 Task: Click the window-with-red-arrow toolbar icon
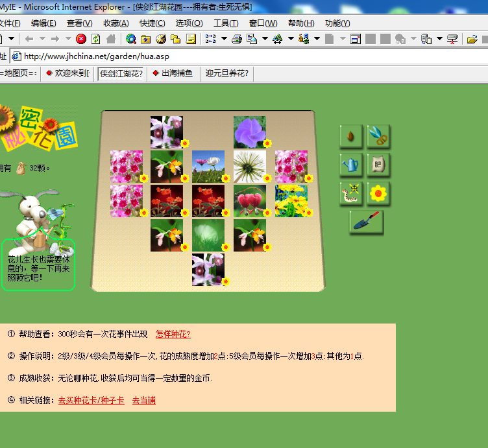point(356,39)
